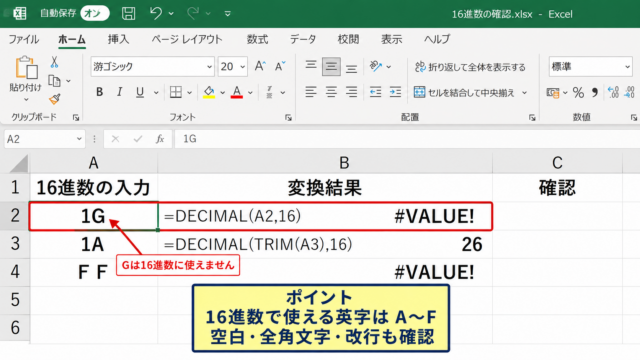Toggle Bold formatting
Screen dimensions: 640x360
point(99,92)
